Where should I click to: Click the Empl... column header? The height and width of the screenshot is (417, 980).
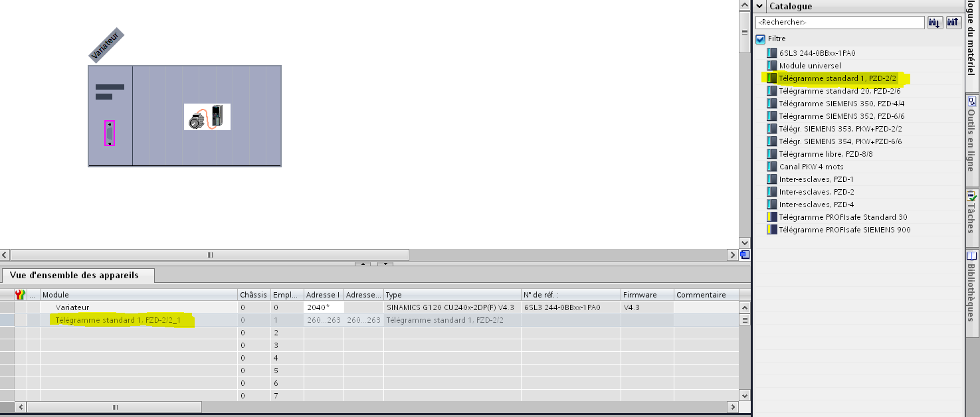pyautogui.click(x=287, y=295)
